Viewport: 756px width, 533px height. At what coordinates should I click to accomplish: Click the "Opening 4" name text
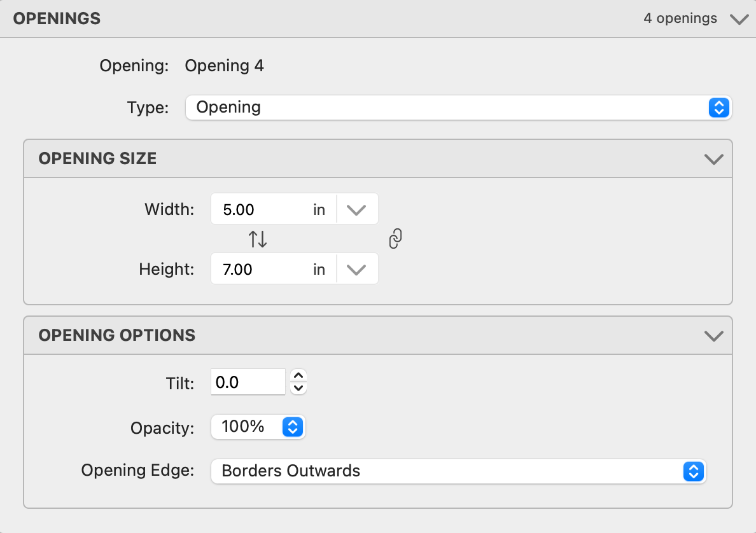(224, 66)
